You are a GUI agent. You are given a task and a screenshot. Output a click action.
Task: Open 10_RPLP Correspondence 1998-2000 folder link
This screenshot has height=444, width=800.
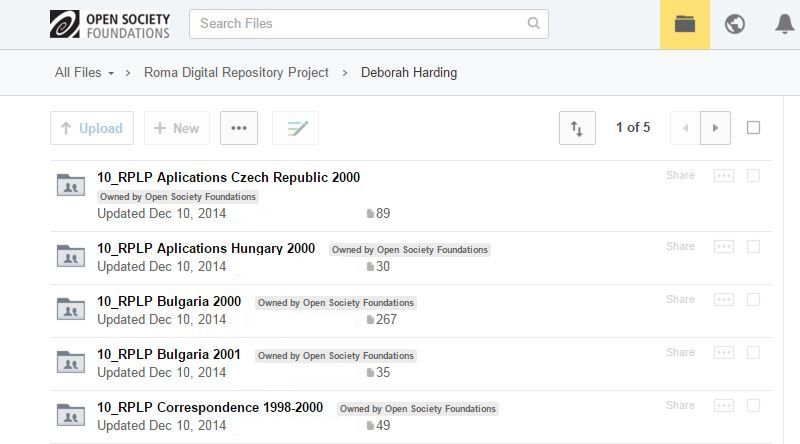click(x=210, y=408)
